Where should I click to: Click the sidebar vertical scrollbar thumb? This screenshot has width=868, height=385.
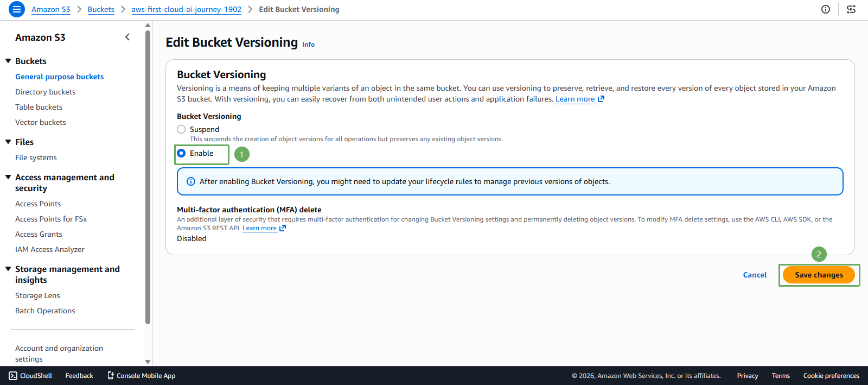148,177
